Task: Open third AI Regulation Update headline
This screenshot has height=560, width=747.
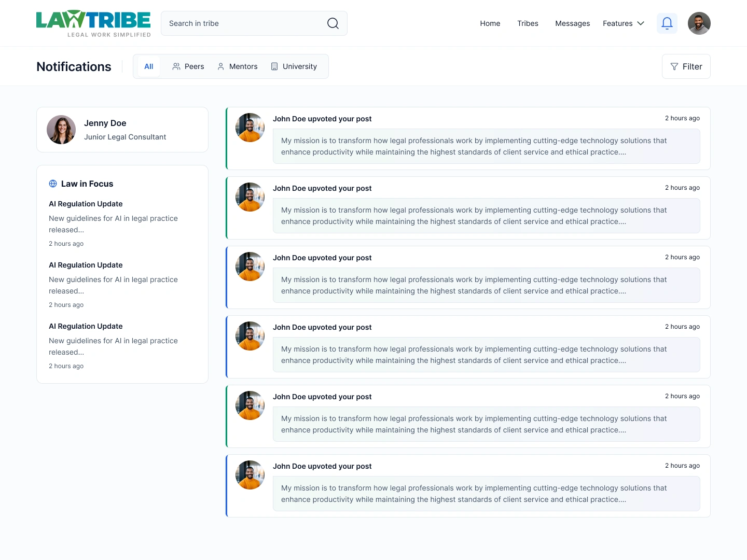Action: point(86,326)
